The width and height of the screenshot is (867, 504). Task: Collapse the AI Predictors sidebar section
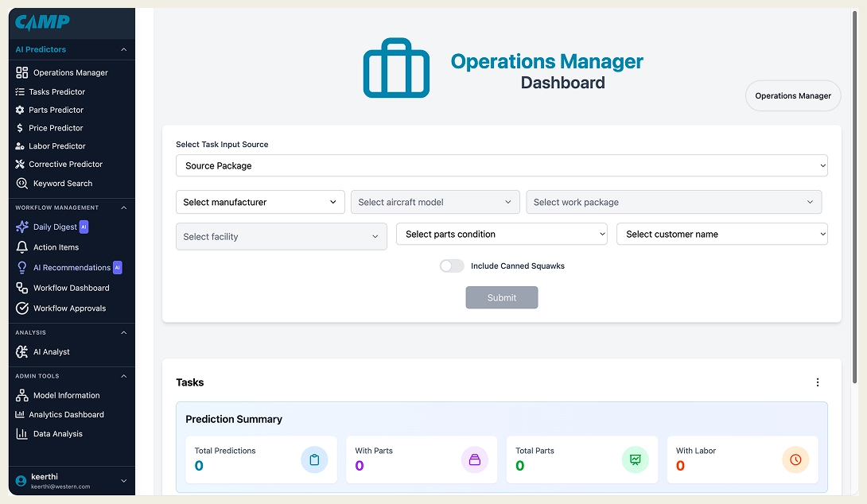(x=123, y=49)
